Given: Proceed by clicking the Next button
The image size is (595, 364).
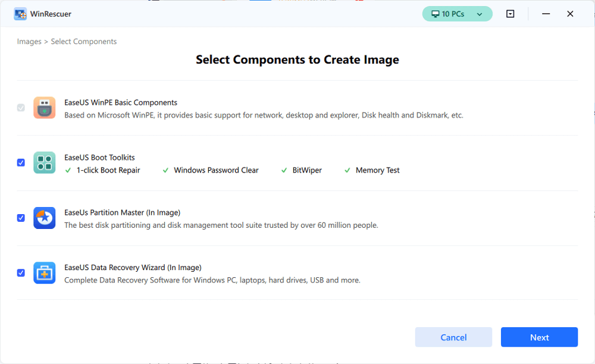Looking at the screenshot, I should tap(539, 337).
